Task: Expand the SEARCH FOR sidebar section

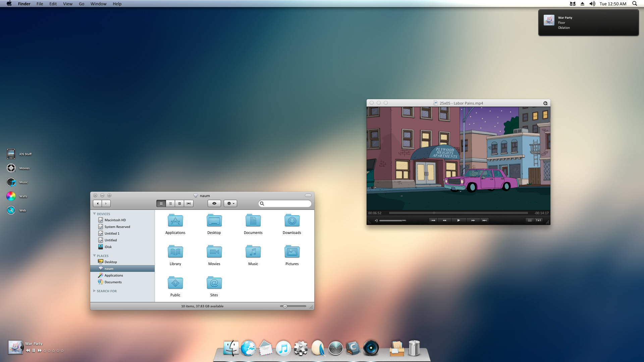Action: tap(95, 291)
